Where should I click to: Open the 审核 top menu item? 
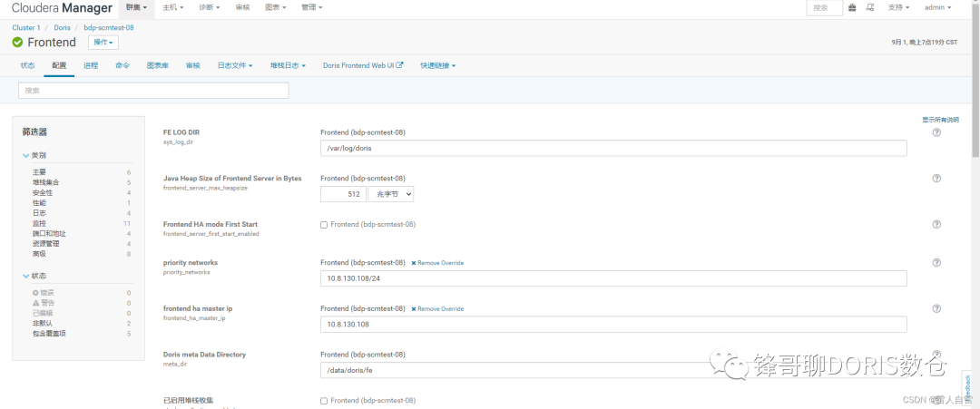(242, 8)
